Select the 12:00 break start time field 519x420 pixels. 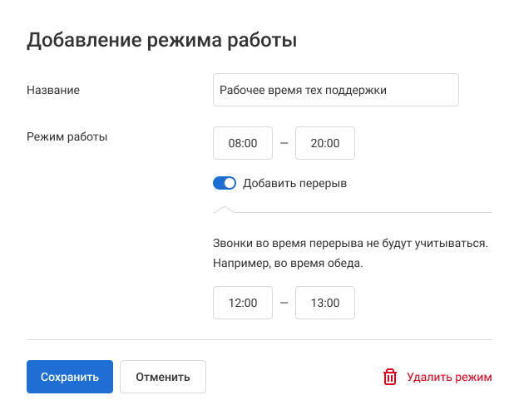[x=243, y=303]
